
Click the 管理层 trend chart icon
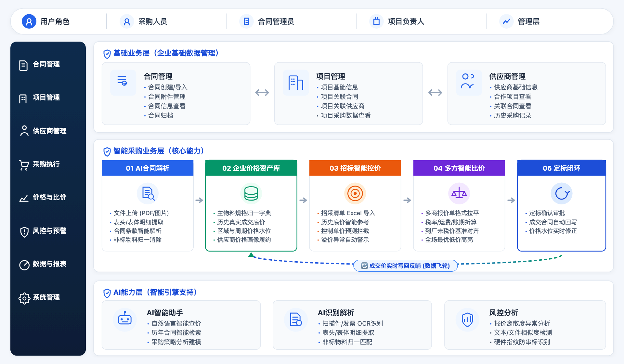506,21
